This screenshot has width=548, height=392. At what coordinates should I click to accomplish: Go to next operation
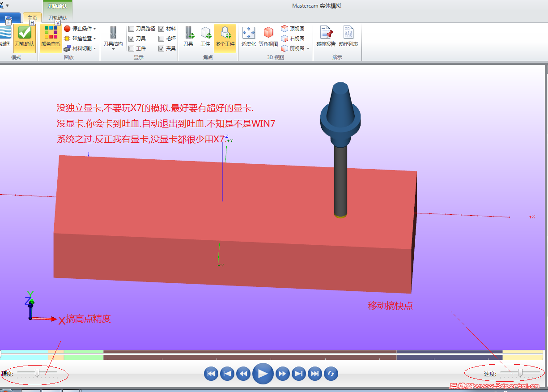(299, 374)
